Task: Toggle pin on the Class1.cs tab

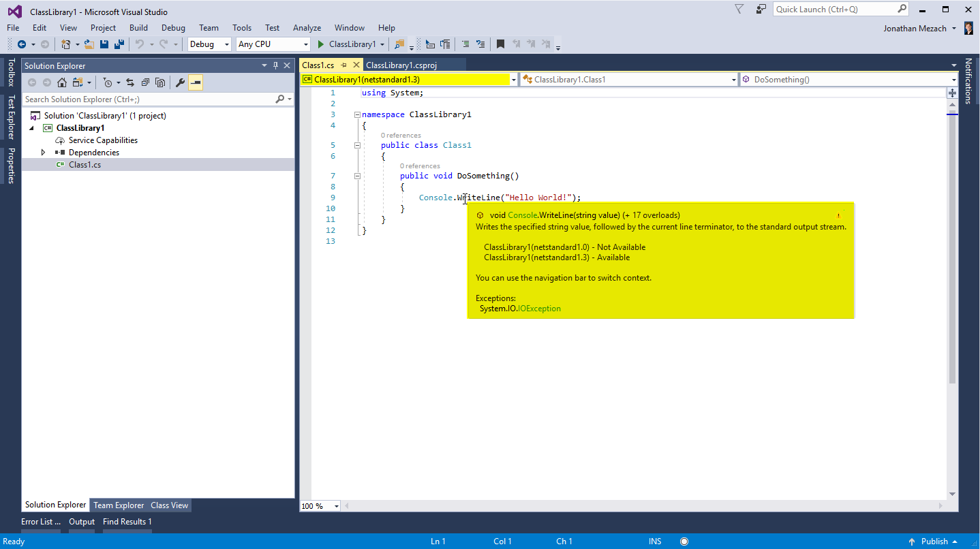Action: (x=344, y=65)
